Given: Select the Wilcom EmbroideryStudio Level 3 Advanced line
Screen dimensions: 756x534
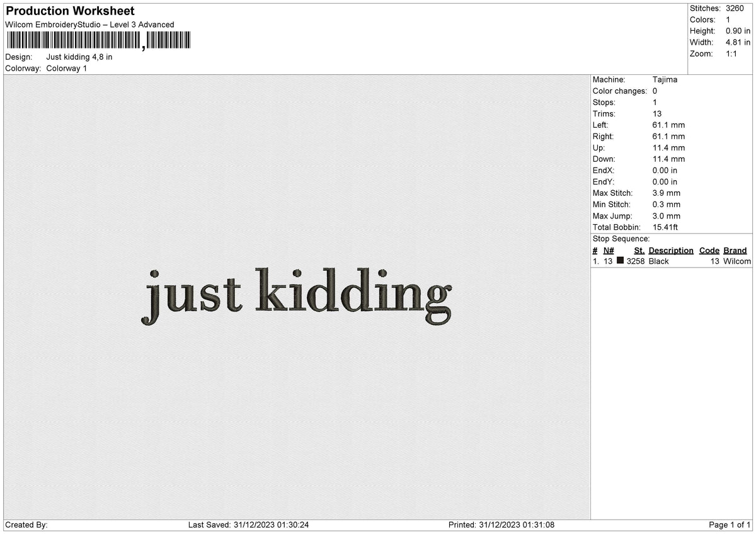Looking at the screenshot, I should tap(89, 25).
